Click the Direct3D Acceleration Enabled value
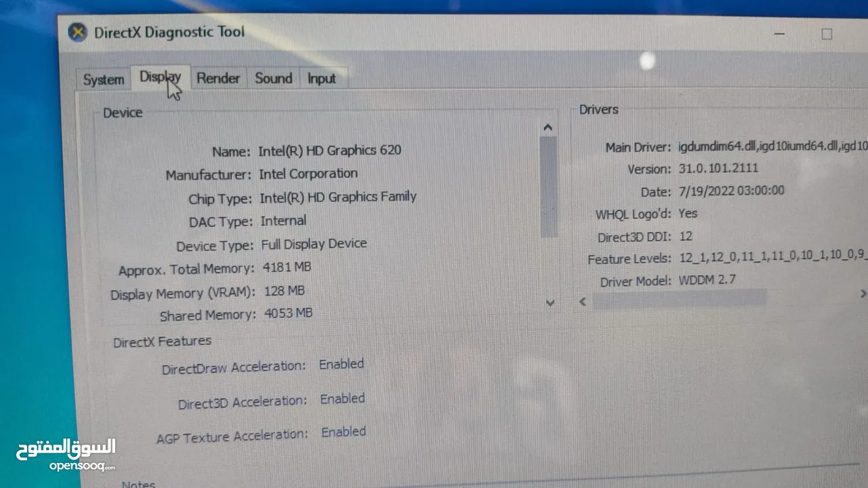 (343, 399)
